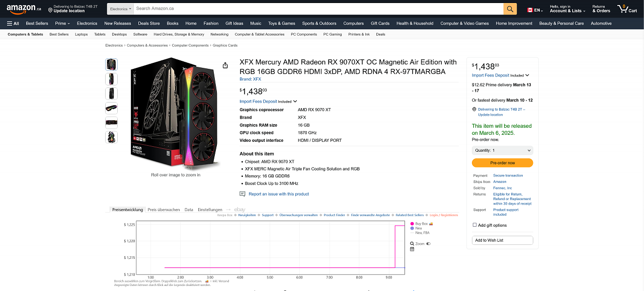Toggle the Keepa Zoom switch
Viewport: 644px width, 291px height.
tap(429, 244)
